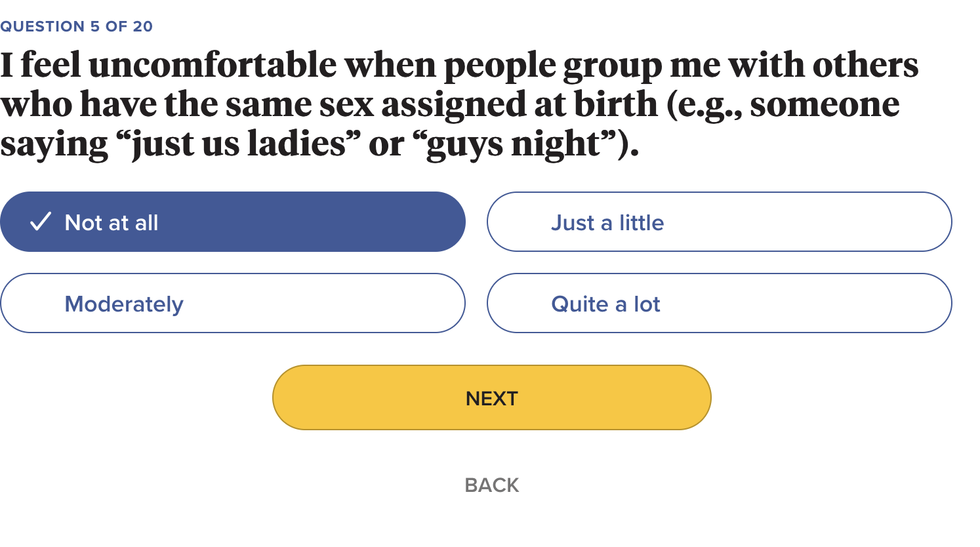Pick the "Quite a lot" response
This screenshot has height=547, width=980.
(719, 303)
